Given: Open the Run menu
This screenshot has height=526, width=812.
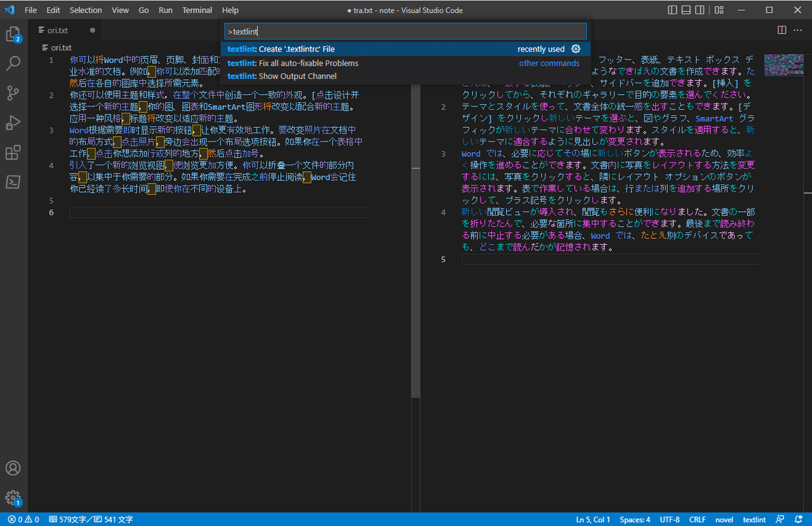Looking at the screenshot, I should pyautogui.click(x=166, y=10).
